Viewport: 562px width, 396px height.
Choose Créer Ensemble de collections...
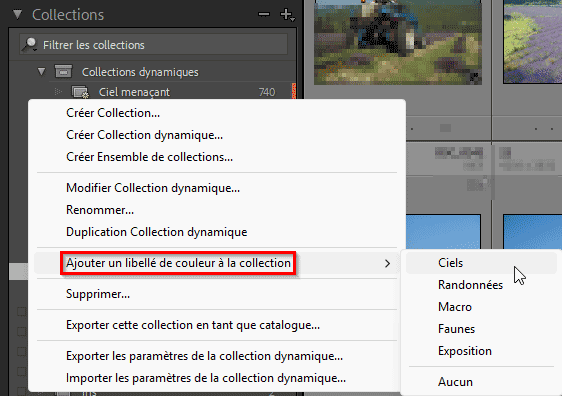click(x=149, y=157)
